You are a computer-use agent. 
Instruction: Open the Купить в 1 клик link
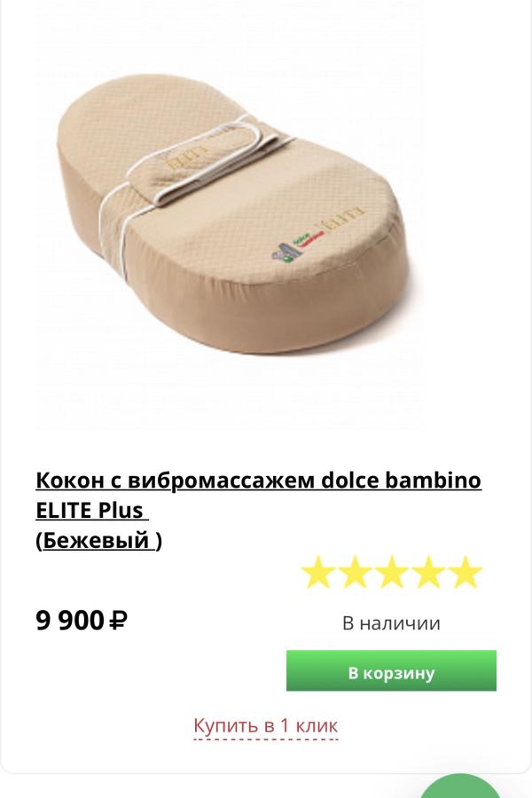click(266, 725)
